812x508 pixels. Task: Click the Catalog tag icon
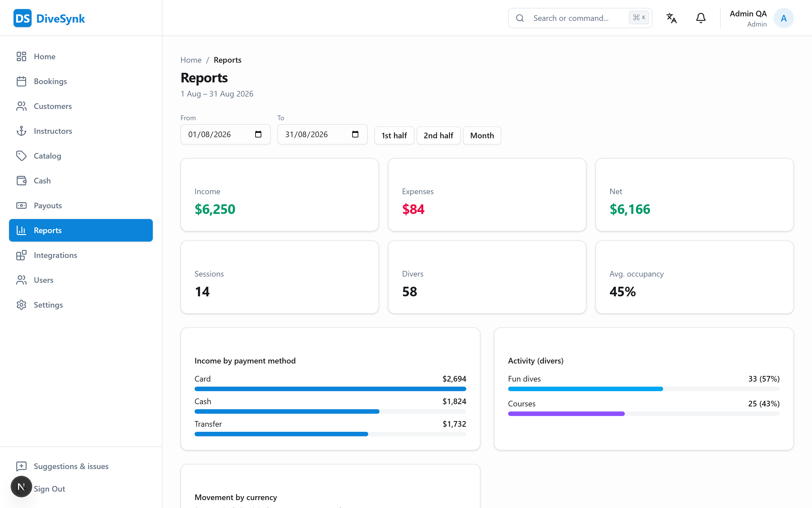point(21,156)
